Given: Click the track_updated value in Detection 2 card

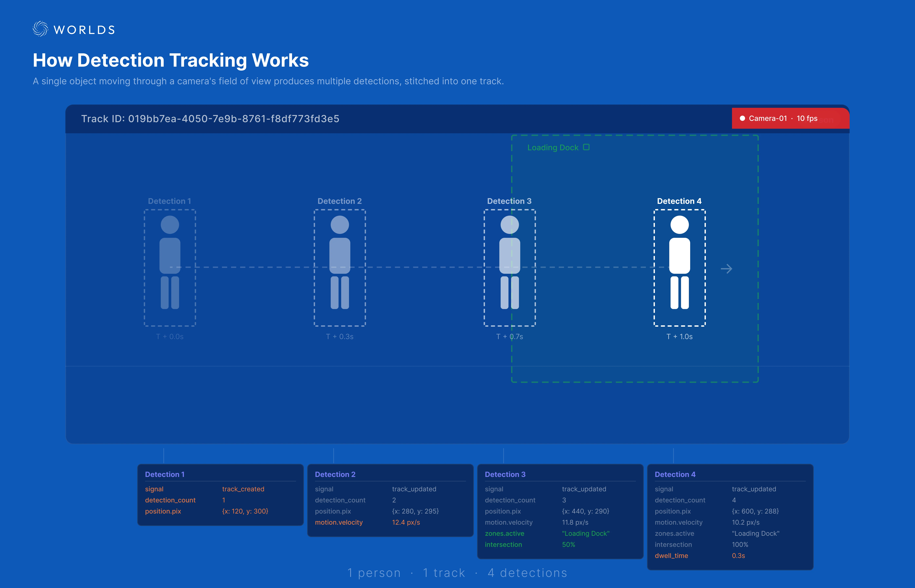Looking at the screenshot, I should pos(414,489).
